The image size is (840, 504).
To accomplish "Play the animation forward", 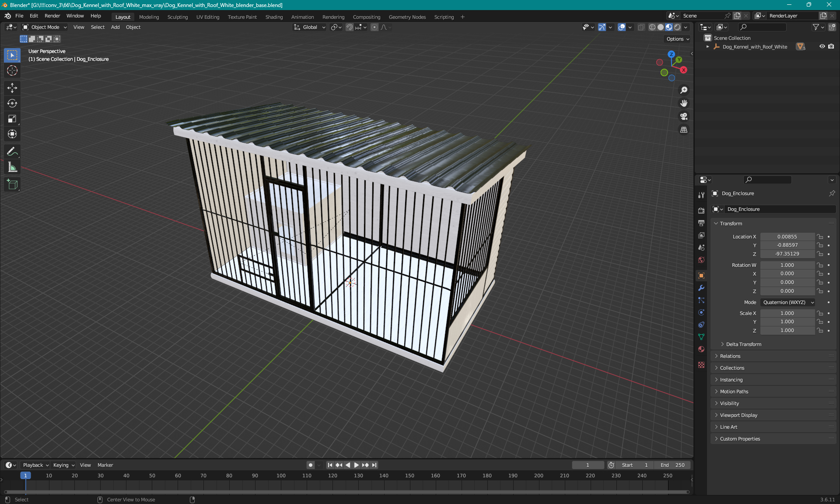I will point(356,465).
